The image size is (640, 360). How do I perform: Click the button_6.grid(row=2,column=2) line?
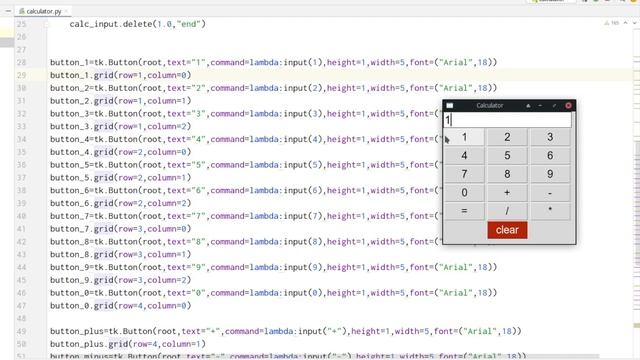click(120, 203)
